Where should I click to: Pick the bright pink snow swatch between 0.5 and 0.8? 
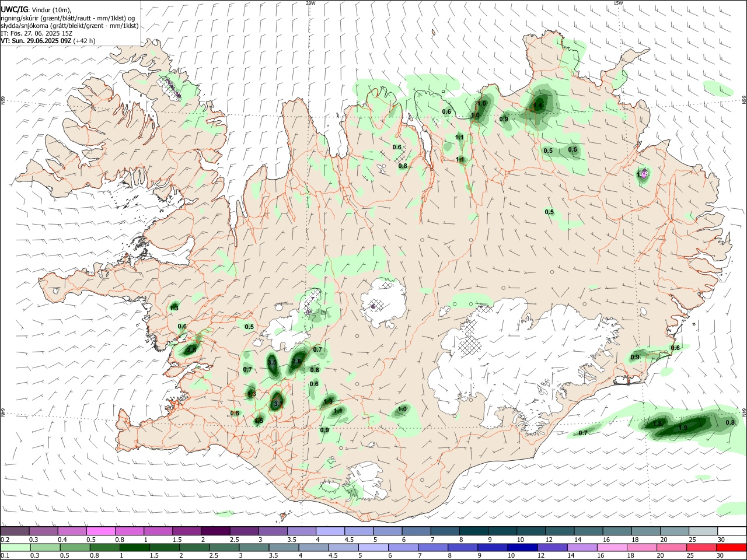[x=101, y=531]
